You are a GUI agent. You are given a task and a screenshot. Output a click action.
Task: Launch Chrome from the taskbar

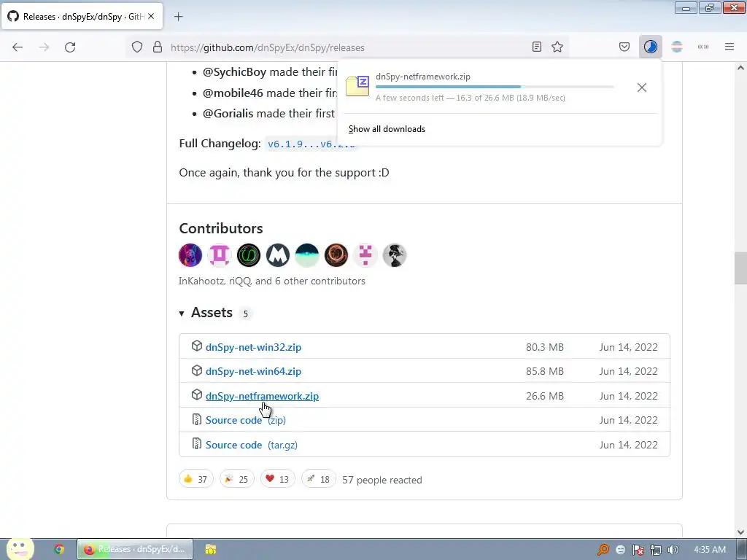coord(59,550)
